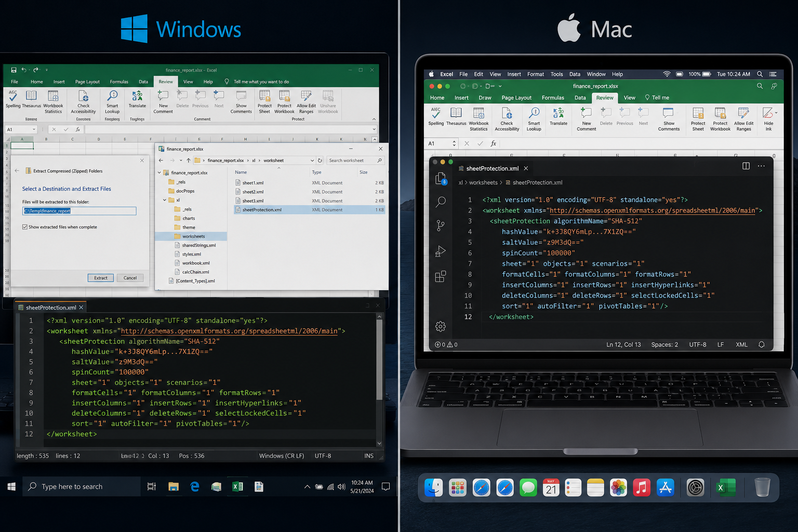Select sheet1.xml in File Explorer list
798x532 pixels.
pos(310,183)
